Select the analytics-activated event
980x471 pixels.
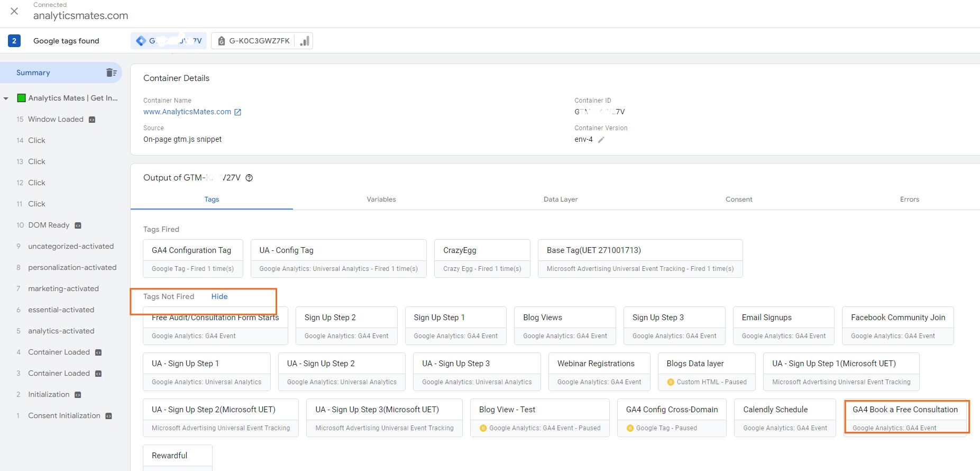(61, 331)
